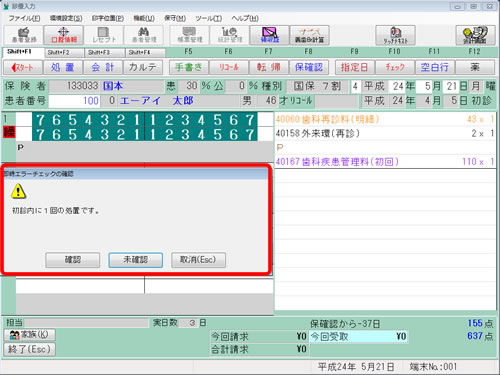This screenshot has height=375, width=500.
Task: Click the 会計 function button
Action: point(103,68)
